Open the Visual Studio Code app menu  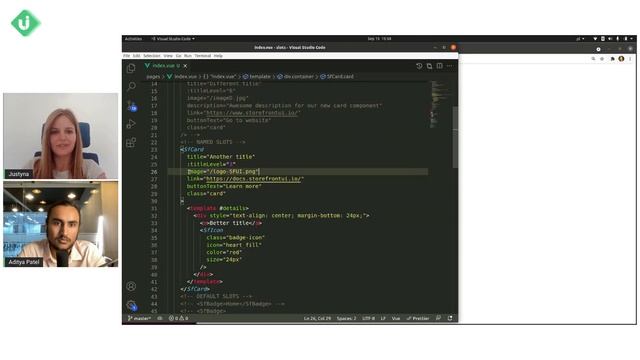(x=173, y=39)
